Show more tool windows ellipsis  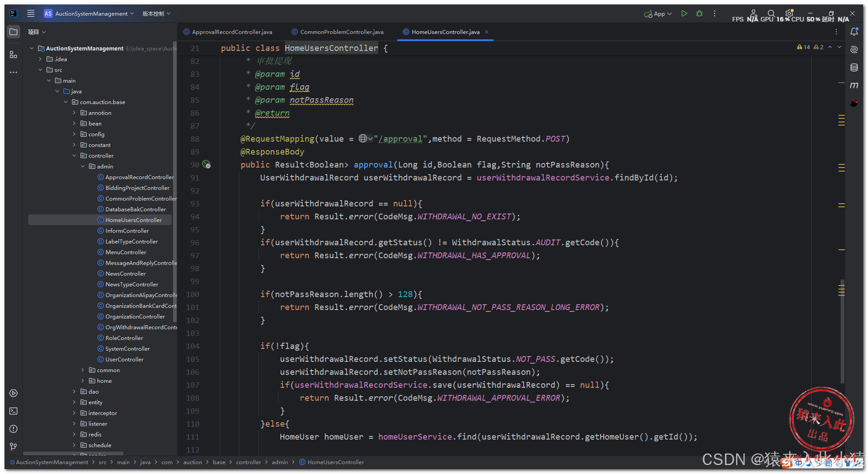click(x=13, y=72)
